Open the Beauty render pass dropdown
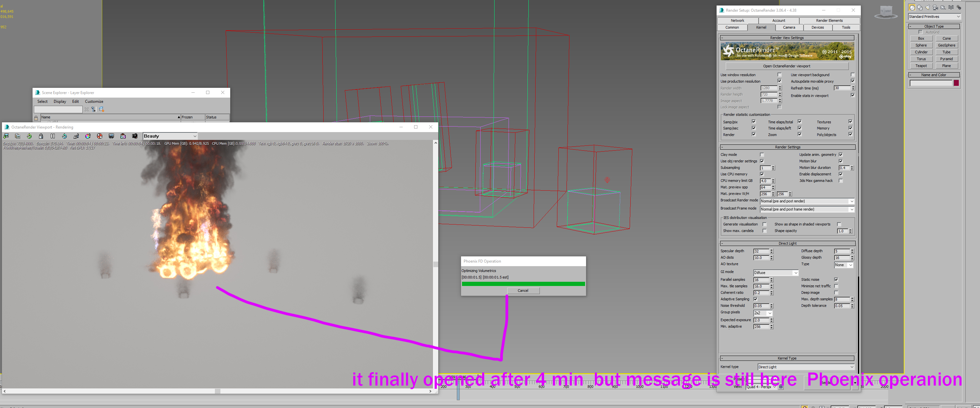Screen dimensions: 980x408 170,136
